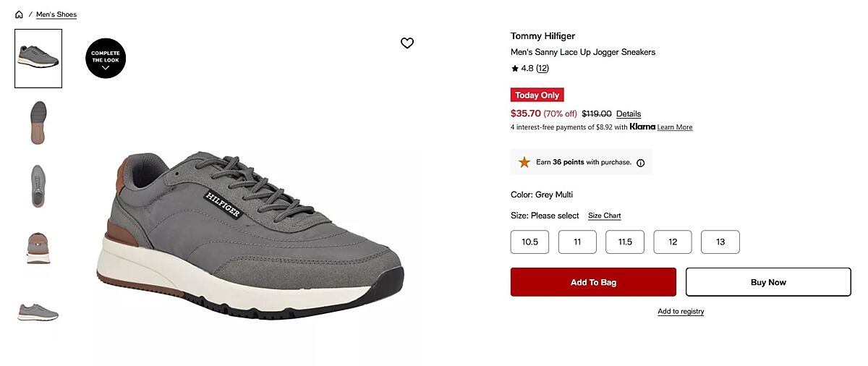Pick size 13

[x=720, y=242]
